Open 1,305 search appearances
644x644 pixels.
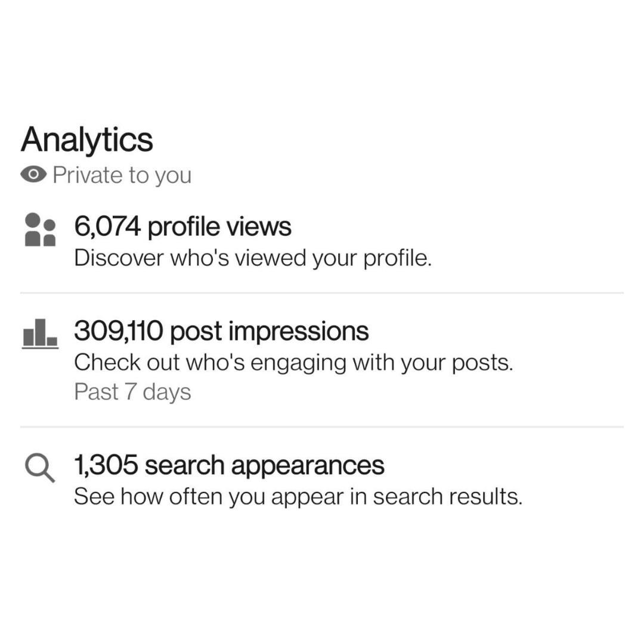coord(229,465)
